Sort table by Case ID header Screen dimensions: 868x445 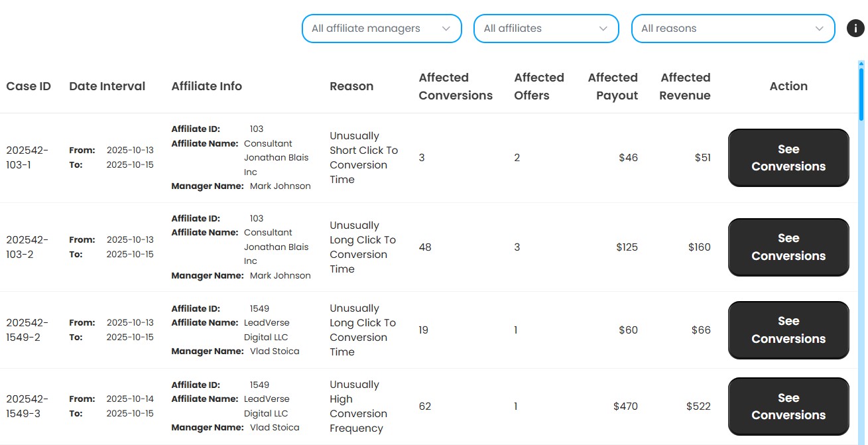(29, 86)
